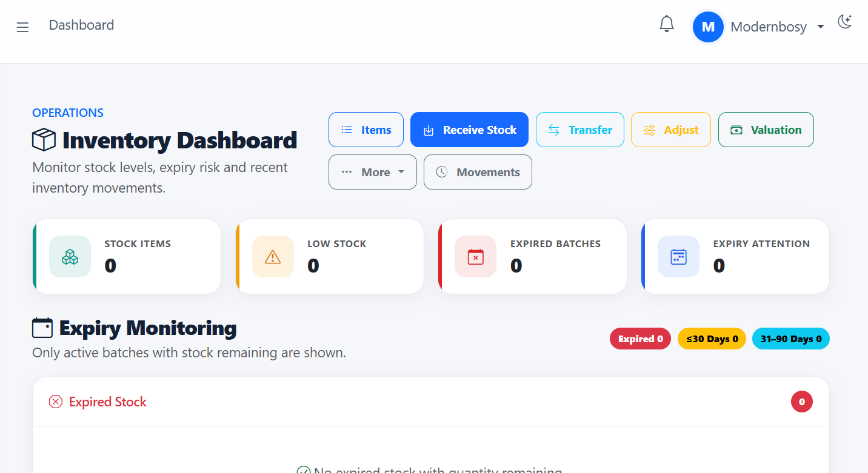Click the Inventory Dashboard heading
The height and width of the screenshot is (473, 868).
click(180, 141)
